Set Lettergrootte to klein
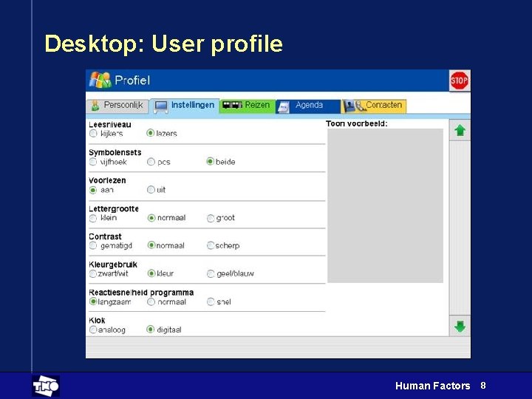 (x=93, y=218)
